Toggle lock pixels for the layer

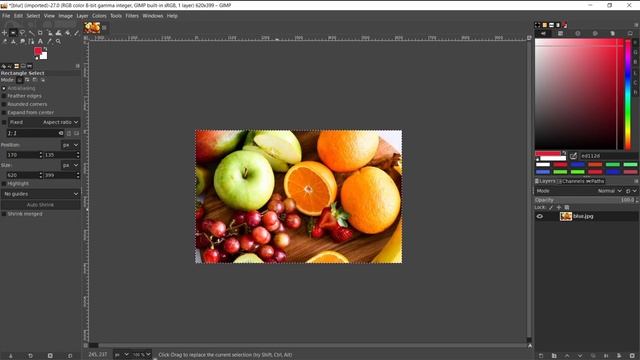(551, 208)
